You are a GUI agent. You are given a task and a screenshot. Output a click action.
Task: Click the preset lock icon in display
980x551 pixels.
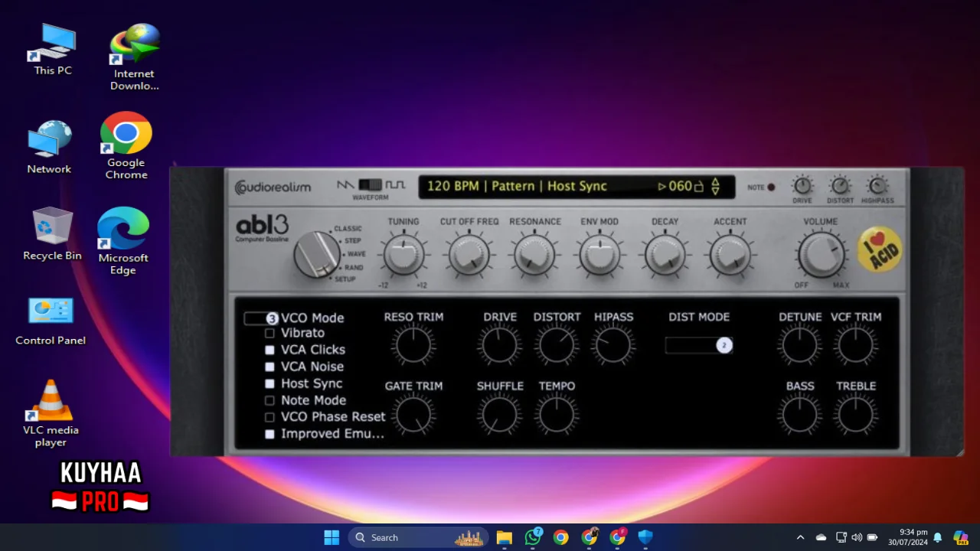pos(697,186)
